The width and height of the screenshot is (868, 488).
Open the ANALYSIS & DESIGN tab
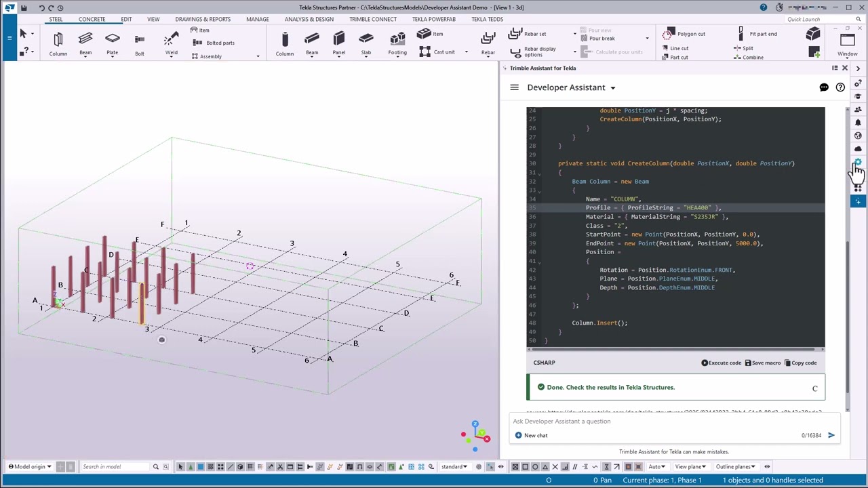coord(309,19)
